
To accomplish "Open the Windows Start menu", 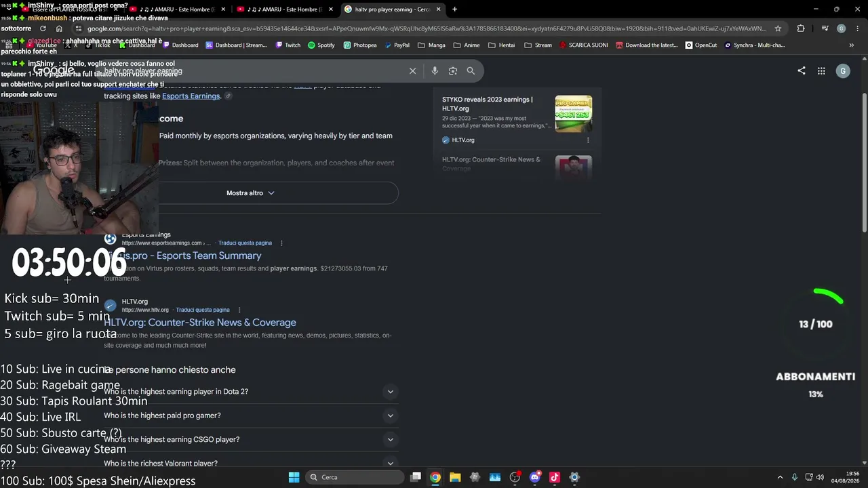I will [x=294, y=477].
